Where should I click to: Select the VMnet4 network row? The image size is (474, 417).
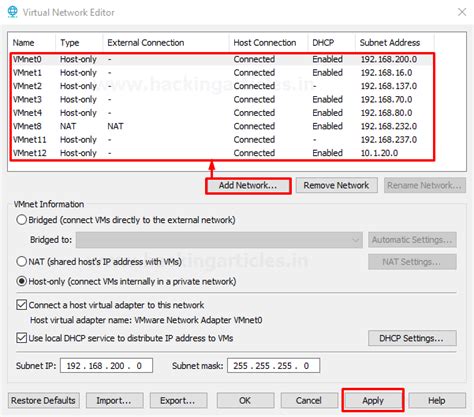tap(222, 113)
